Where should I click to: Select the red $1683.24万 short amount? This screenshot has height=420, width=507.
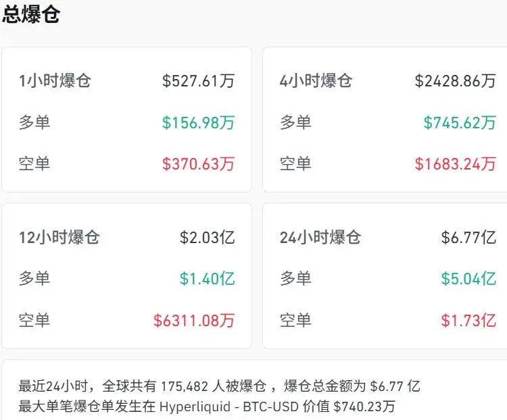(455, 163)
